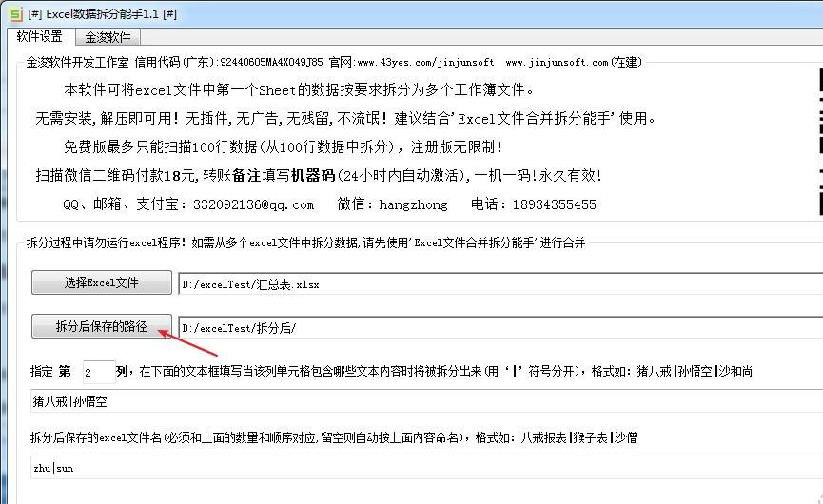Click the description line 本软件可将excel文件中第一个Sheet
Screen dimensions: 823x504
point(180,89)
